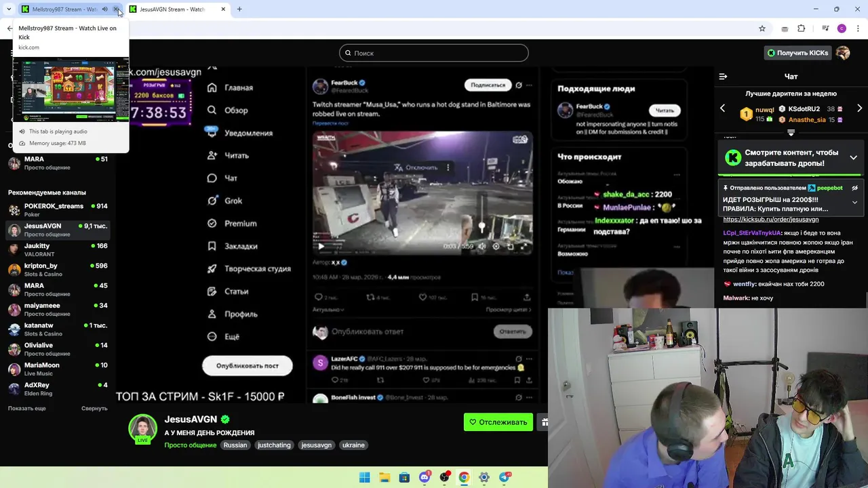
Task: Click the Kick search field Поиск
Action: 434,53
